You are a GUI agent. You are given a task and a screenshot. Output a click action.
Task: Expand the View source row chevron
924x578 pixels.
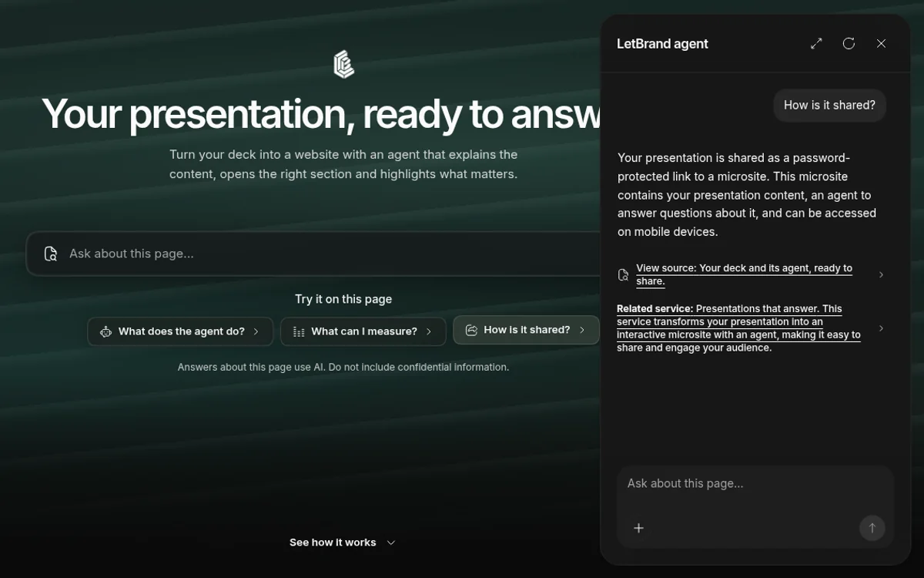(x=881, y=274)
